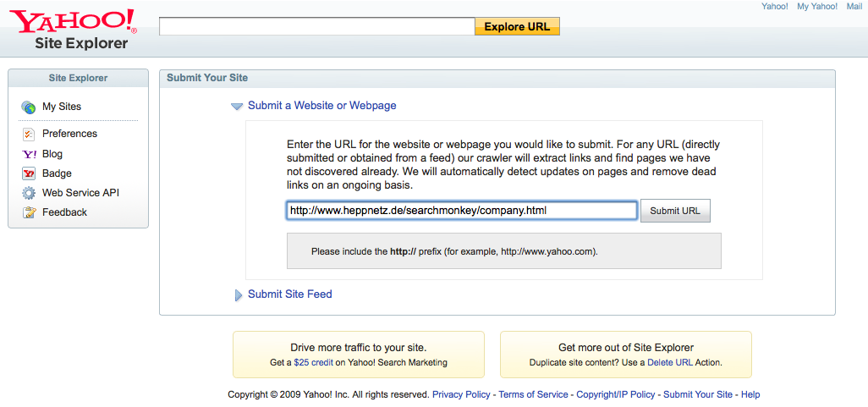Click the Yahoo Blog Y! icon
This screenshot has height=407, width=868.
click(29, 154)
